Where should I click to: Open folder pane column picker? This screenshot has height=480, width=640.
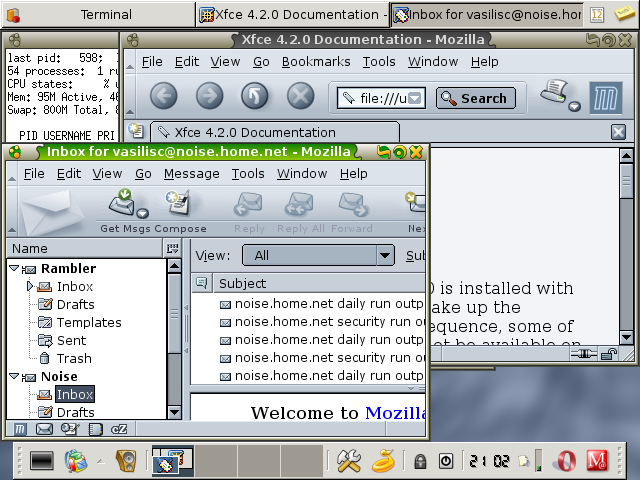pos(172,248)
